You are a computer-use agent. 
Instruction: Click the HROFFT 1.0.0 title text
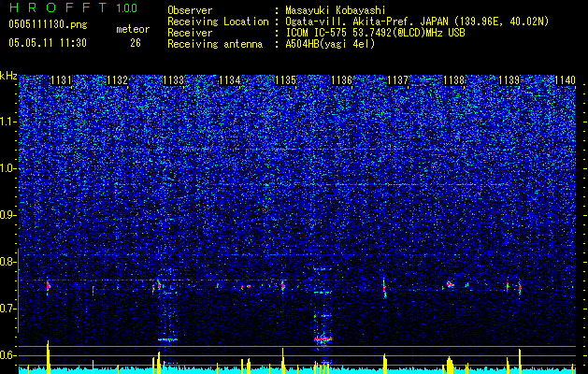[73, 7]
